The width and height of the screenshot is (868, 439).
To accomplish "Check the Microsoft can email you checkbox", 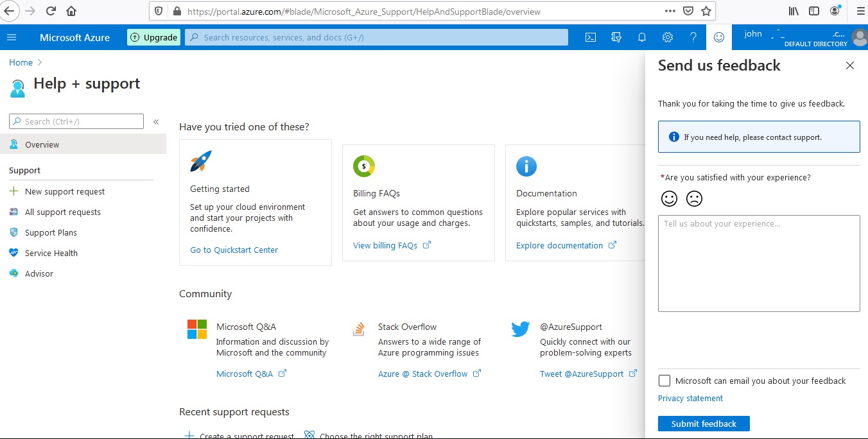I will [x=664, y=381].
